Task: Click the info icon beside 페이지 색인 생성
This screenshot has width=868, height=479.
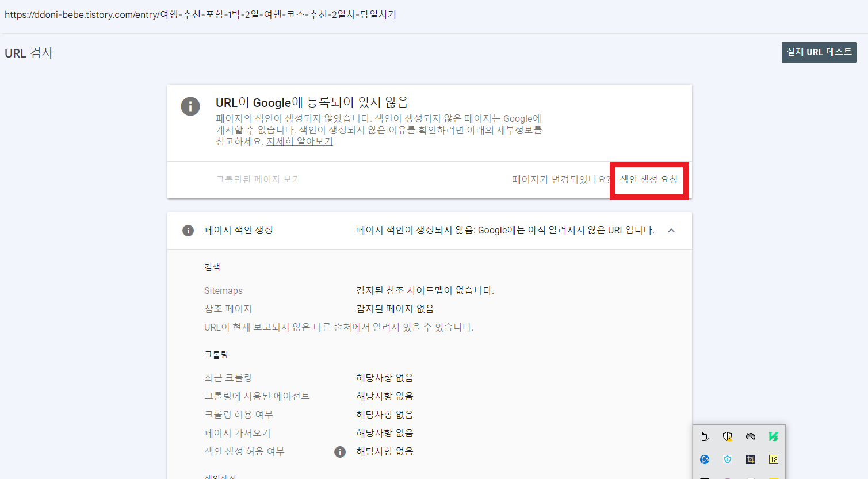Action: pyautogui.click(x=188, y=231)
